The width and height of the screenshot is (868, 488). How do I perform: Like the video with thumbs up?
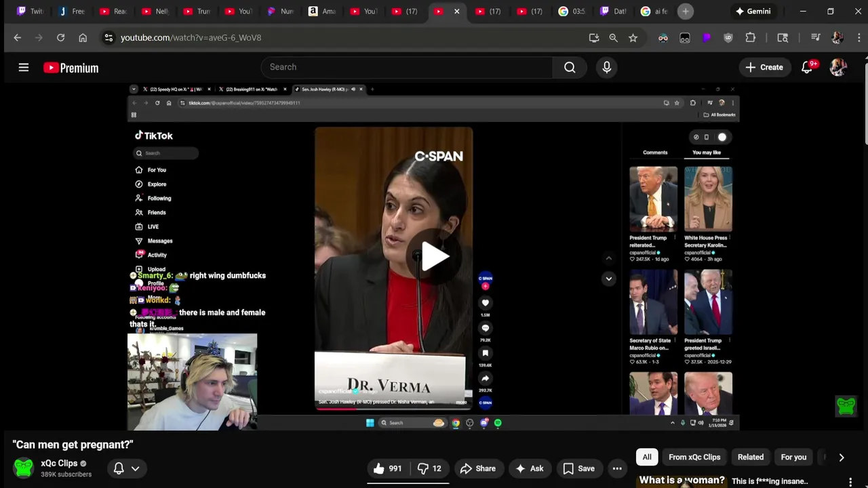point(387,468)
